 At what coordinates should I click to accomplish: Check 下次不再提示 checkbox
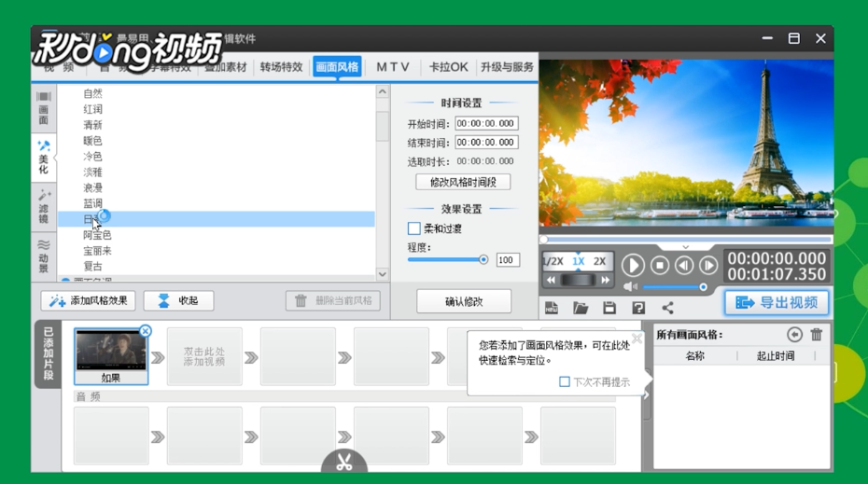pyautogui.click(x=565, y=381)
